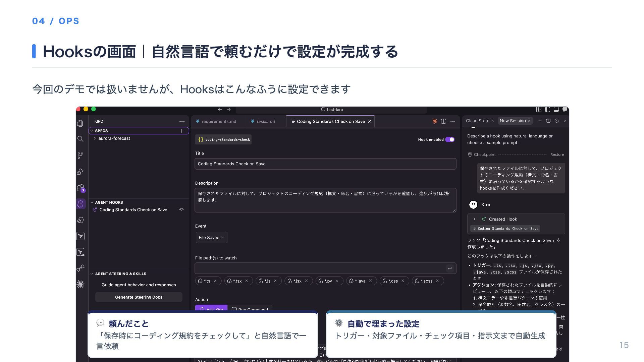
Task: Remove the *.py file pattern chip
Action: coord(337,281)
